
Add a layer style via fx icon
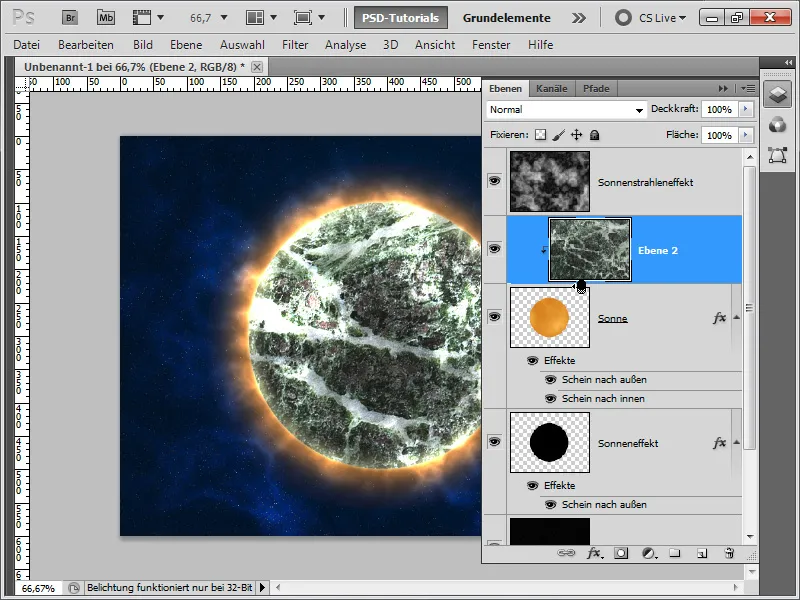594,553
